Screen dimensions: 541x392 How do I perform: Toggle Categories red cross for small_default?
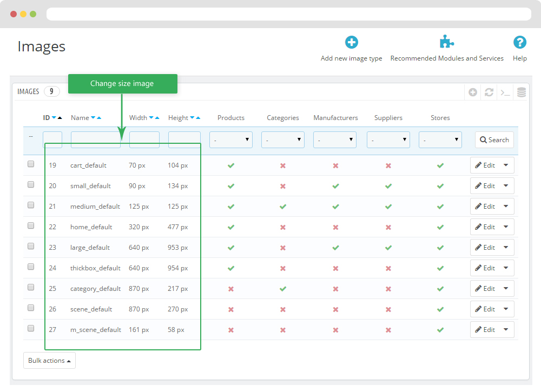(x=283, y=186)
